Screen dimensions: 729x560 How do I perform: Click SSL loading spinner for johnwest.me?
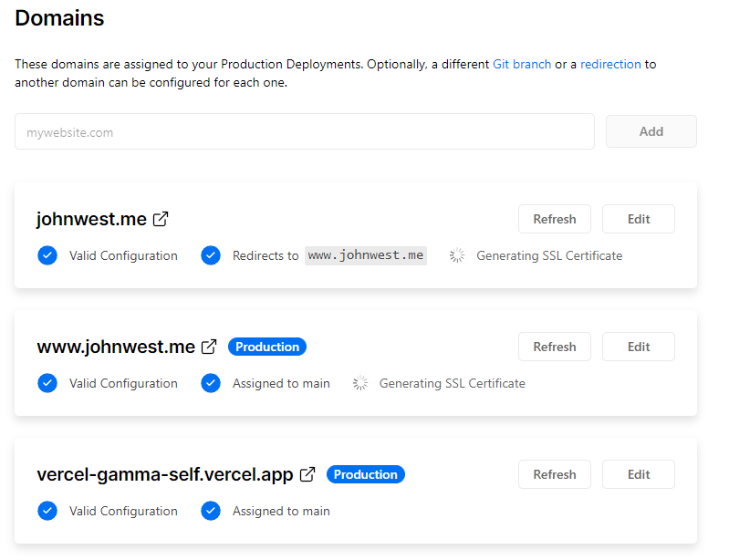point(457,255)
